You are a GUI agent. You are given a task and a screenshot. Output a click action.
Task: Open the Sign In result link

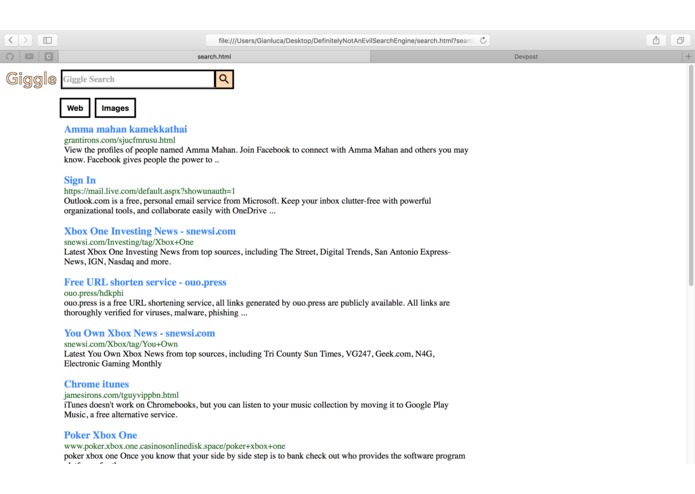point(80,180)
